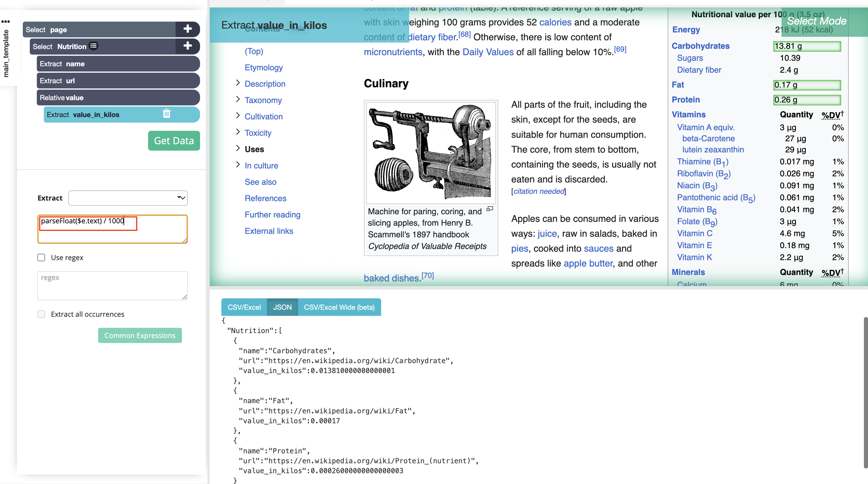
Task: Click the citation needed link
Action: (x=539, y=191)
